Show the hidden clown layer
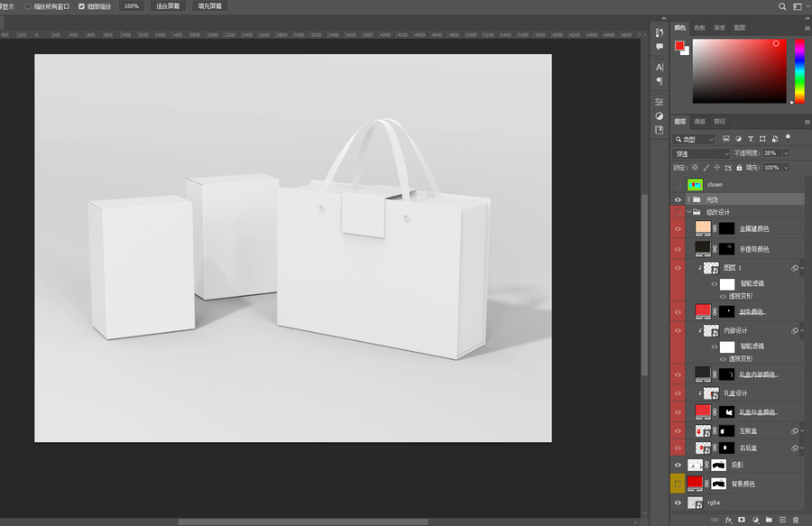The height and width of the screenshot is (526, 812). tap(678, 184)
